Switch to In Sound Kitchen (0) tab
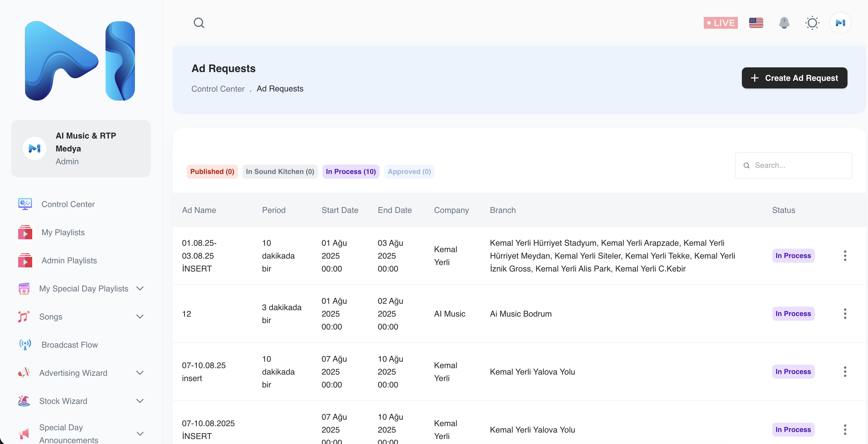The height and width of the screenshot is (444, 868). pos(280,172)
